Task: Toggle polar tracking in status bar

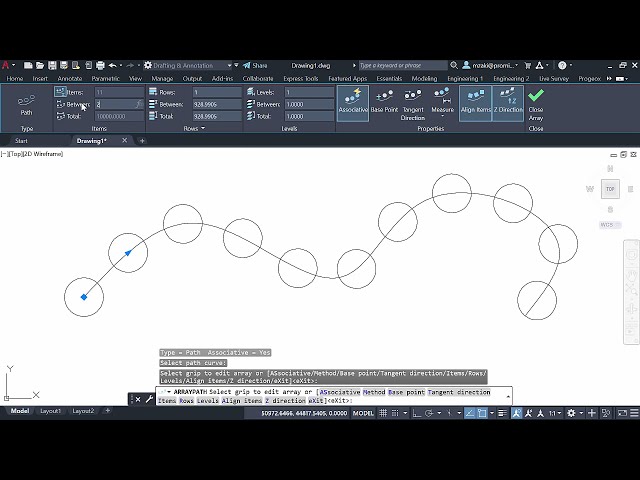Action: [429, 413]
